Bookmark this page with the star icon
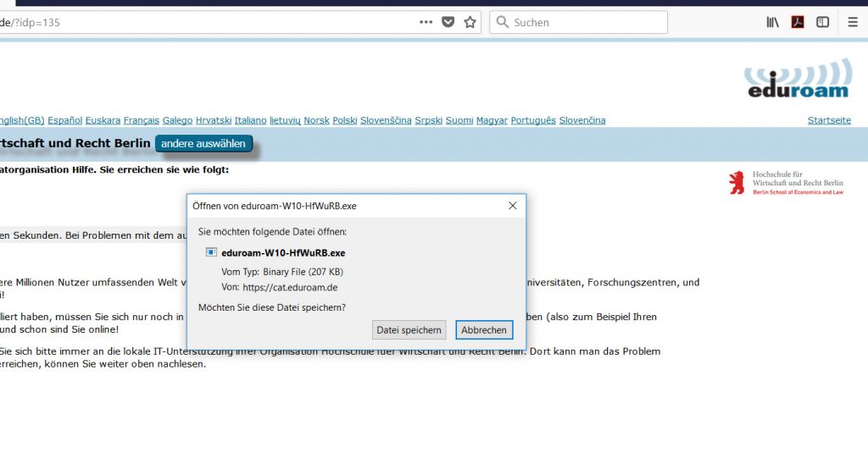868x453 pixels. [x=470, y=22]
